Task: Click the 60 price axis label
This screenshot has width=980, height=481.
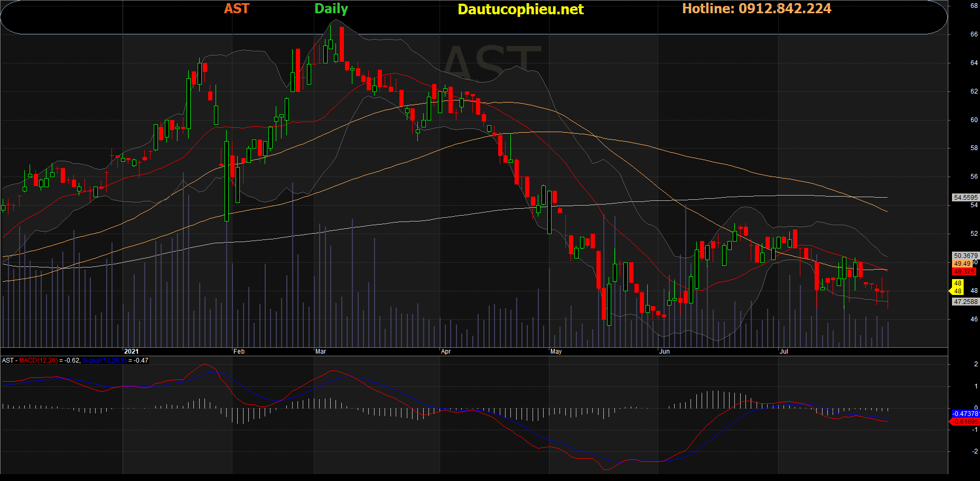Action: coord(974,120)
